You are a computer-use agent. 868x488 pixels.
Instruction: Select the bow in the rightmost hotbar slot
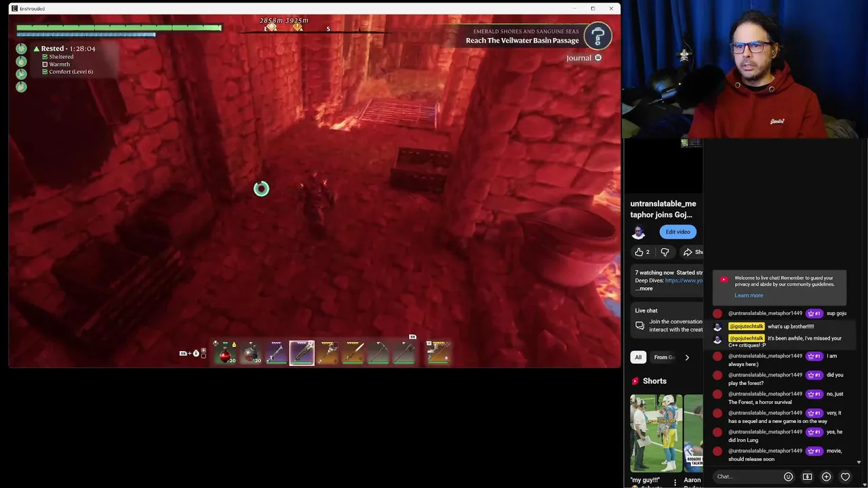tap(438, 352)
